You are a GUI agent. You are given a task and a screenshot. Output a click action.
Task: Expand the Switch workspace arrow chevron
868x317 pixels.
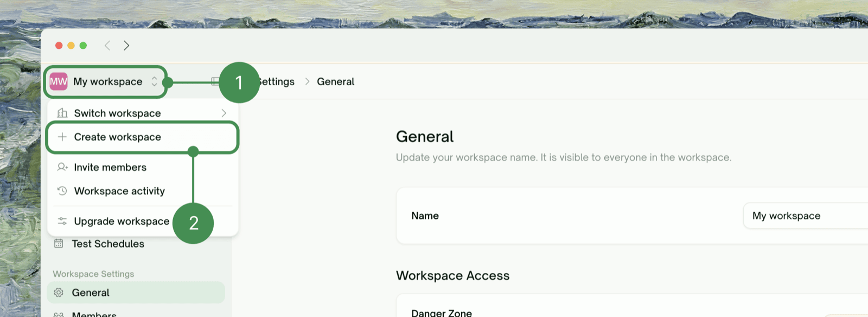[224, 113]
